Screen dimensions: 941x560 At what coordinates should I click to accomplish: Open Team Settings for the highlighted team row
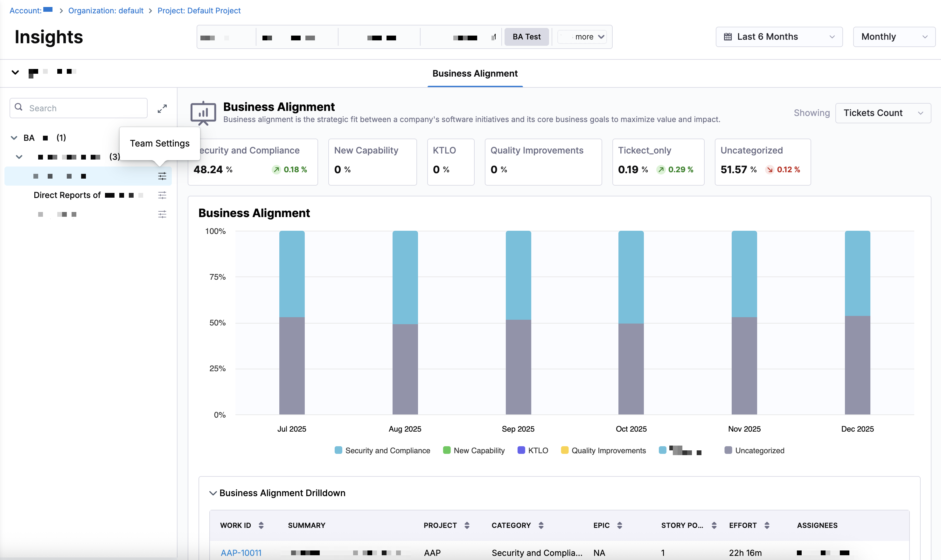162,176
